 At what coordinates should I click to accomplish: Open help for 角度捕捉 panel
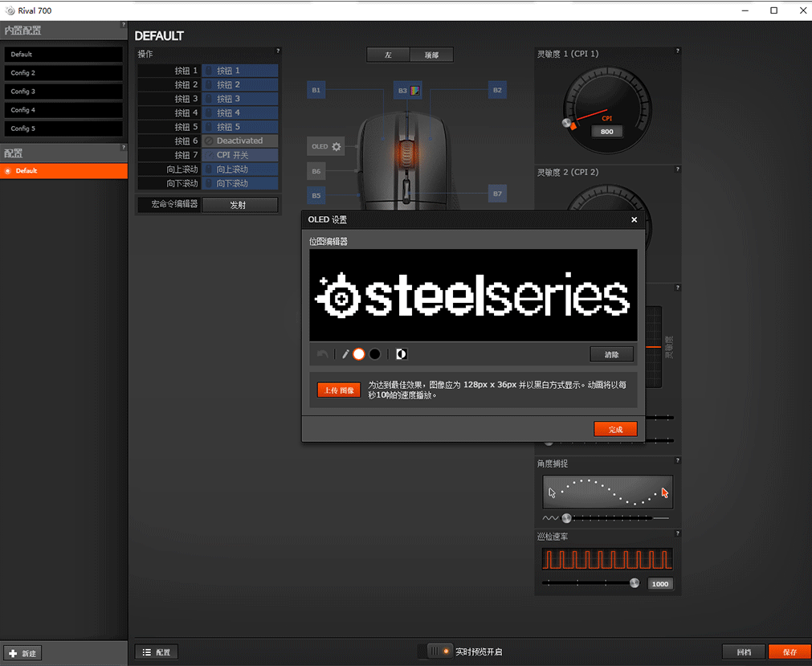(677, 460)
